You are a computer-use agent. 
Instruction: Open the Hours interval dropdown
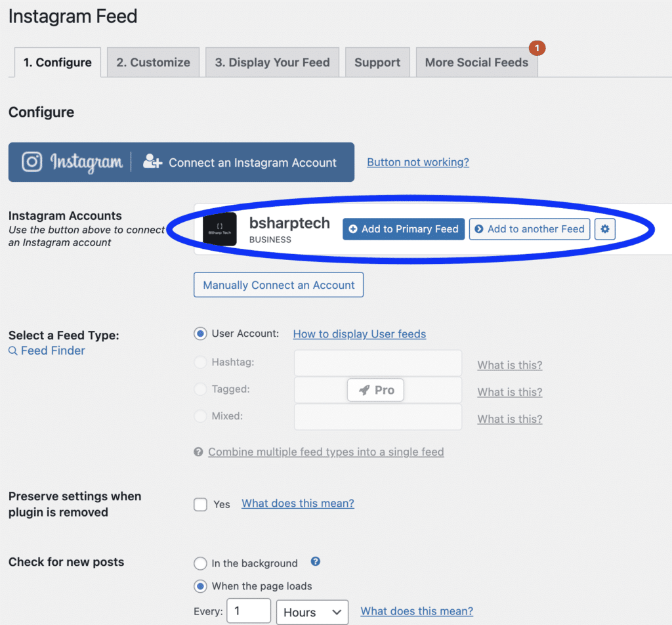pyautogui.click(x=312, y=612)
